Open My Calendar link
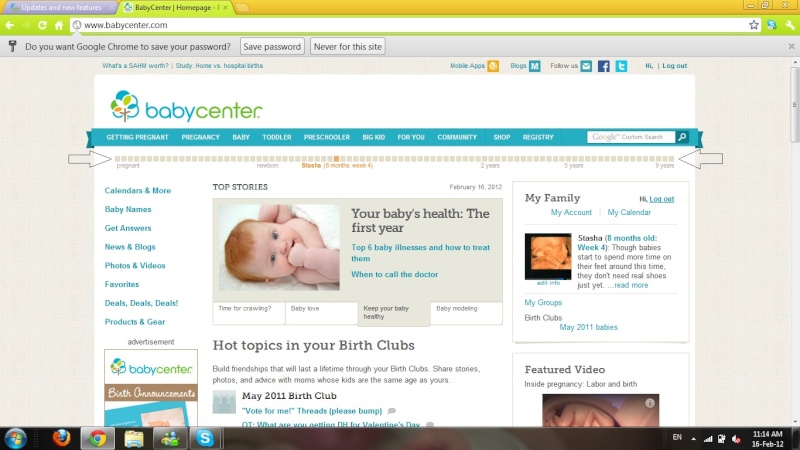The height and width of the screenshot is (450, 800). (629, 212)
